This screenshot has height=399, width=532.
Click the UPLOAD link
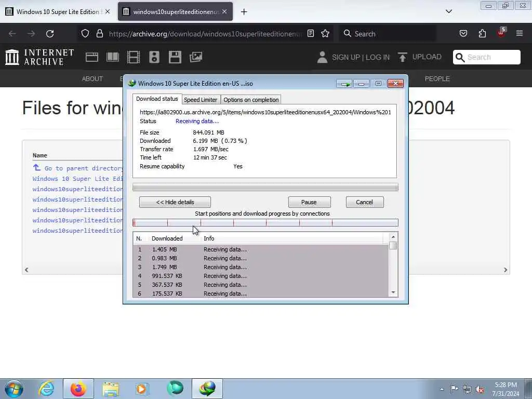pyautogui.click(x=427, y=57)
